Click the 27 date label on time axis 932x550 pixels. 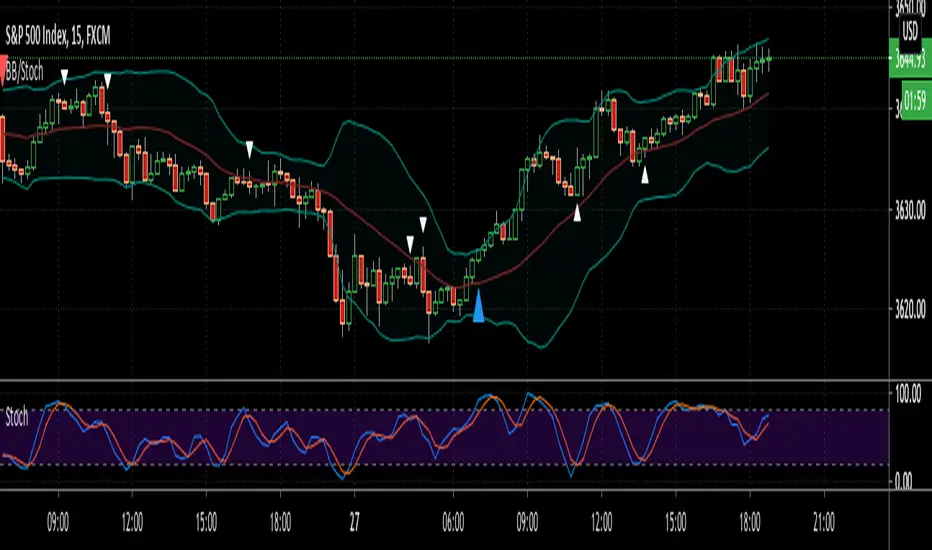[354, 522]
